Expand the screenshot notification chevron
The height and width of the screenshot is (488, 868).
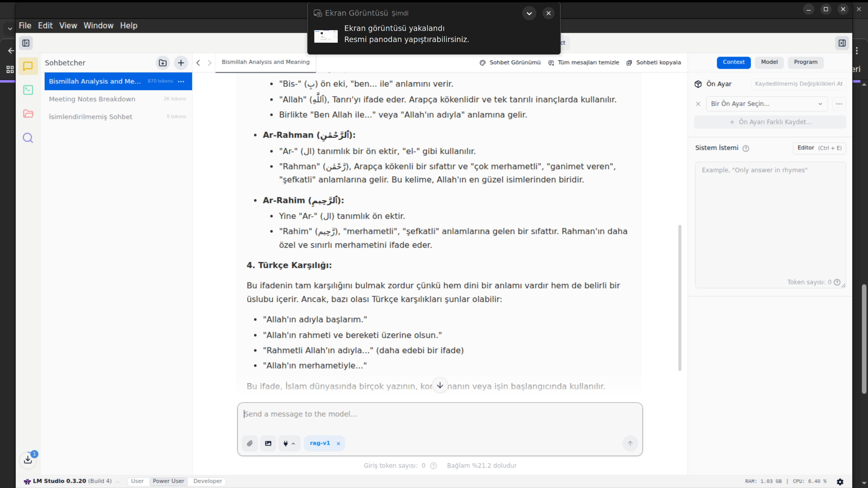pyautogui.click(x=529, y=13)
